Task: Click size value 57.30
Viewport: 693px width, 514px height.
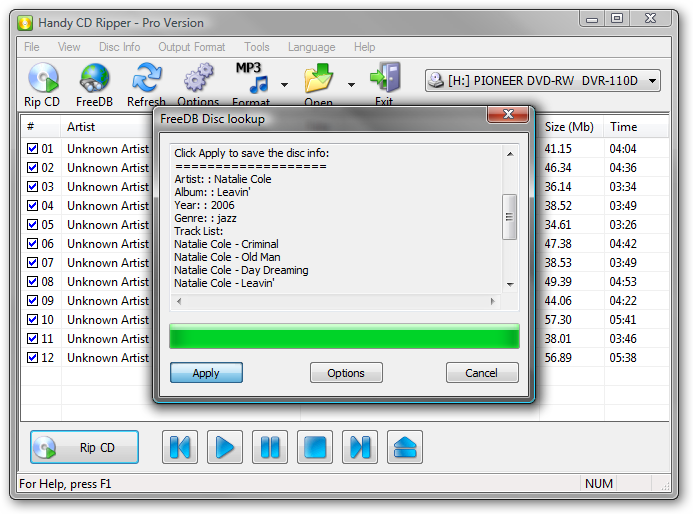Action: [558, 320]
